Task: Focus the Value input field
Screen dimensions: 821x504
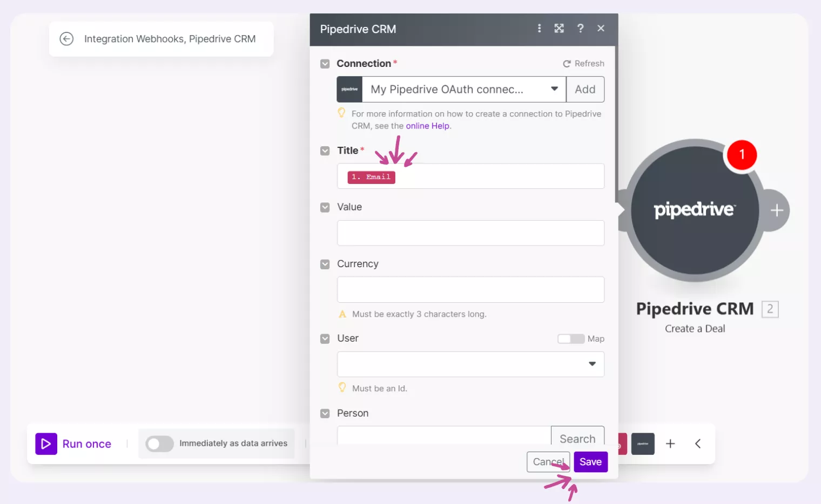Action: pyautogui.click(x=470, y=233)
